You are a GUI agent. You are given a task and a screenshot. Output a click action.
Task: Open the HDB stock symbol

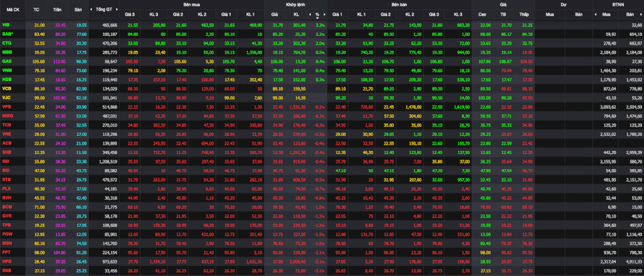point(6,79)
